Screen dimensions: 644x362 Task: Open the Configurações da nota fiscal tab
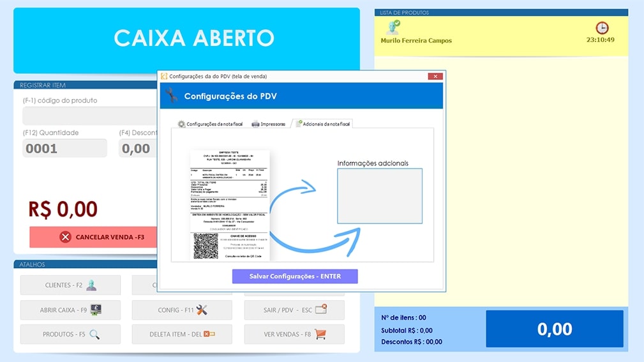[210, 124]
